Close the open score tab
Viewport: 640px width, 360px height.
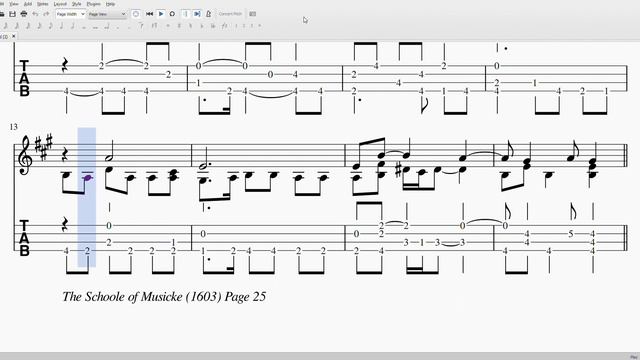click(x=13, y=36)
